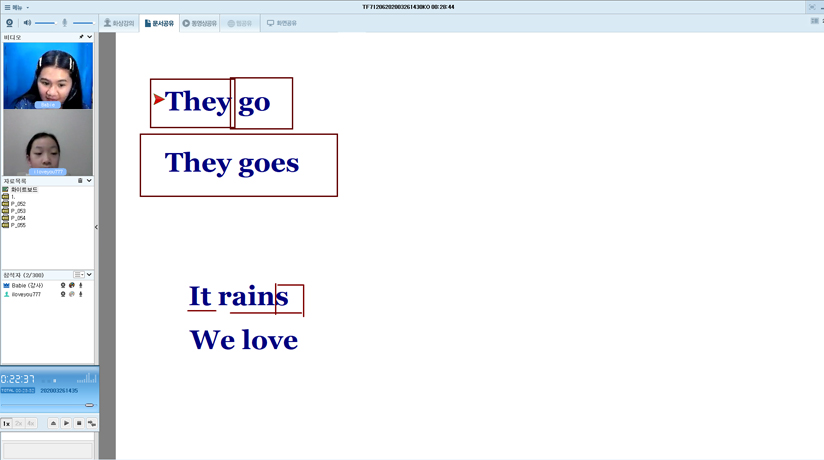The width and height of the screenshot is (824, 460).
Task: Mute the speaker volume icon
Action: (28, 22)
